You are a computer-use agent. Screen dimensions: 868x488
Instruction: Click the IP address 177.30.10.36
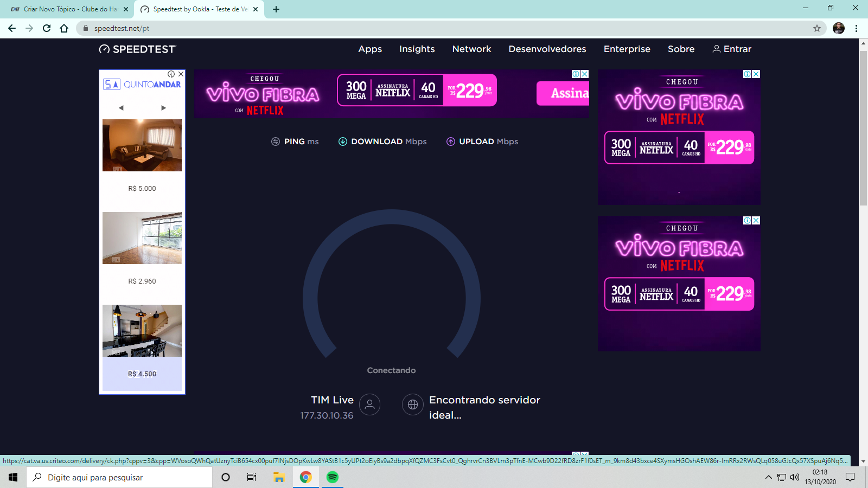point(327,415)
